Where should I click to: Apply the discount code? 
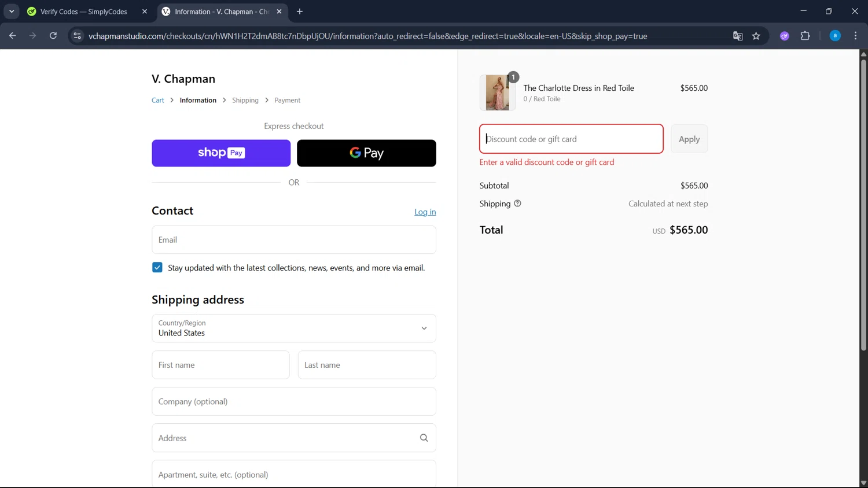pos(689,139)
